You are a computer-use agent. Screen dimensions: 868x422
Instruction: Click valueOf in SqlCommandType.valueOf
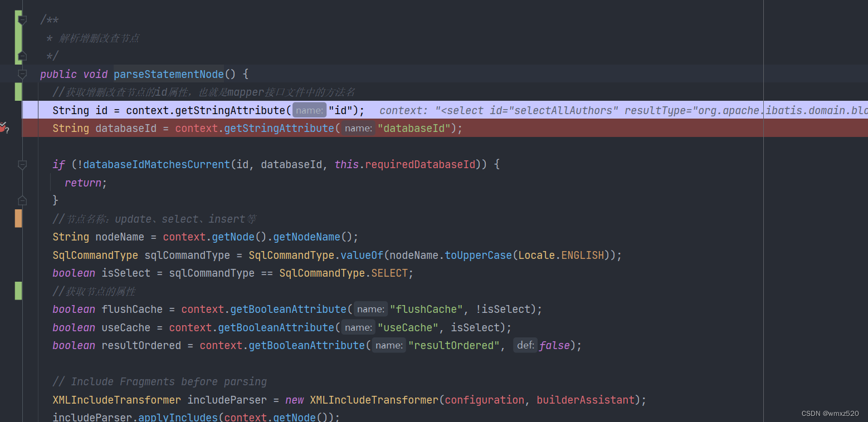pyautogui.click(x=362, y=255)
